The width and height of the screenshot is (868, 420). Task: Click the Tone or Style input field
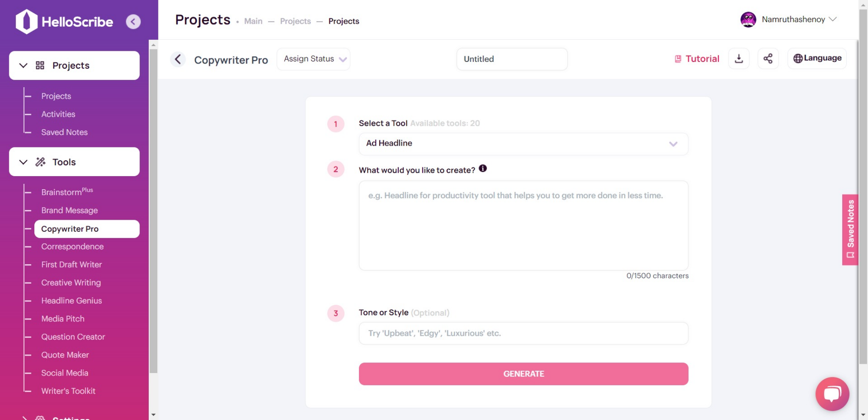tap(523, 333)
